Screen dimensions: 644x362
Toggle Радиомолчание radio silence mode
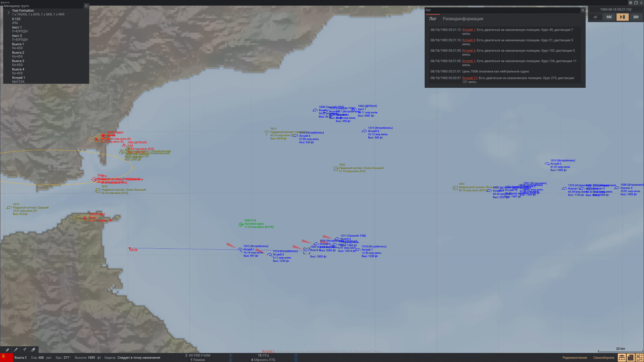(x=575, y=358)
